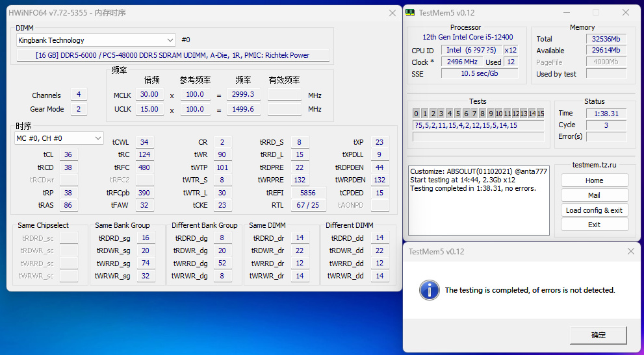Click the test log text area
Viewport: 644px width, 355px height.
click(478, 201)
